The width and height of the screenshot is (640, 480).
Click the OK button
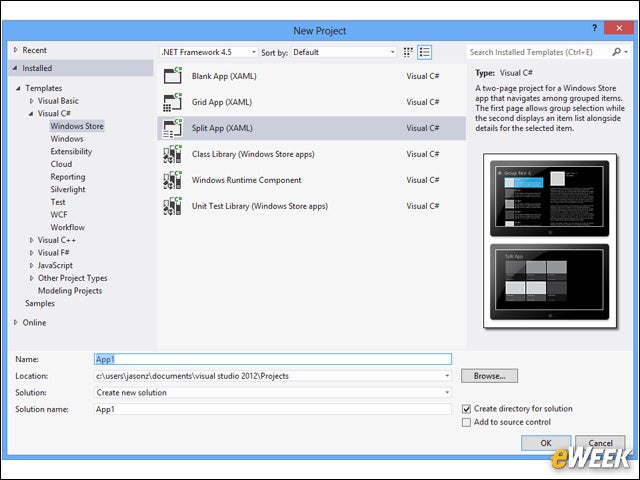546,443
